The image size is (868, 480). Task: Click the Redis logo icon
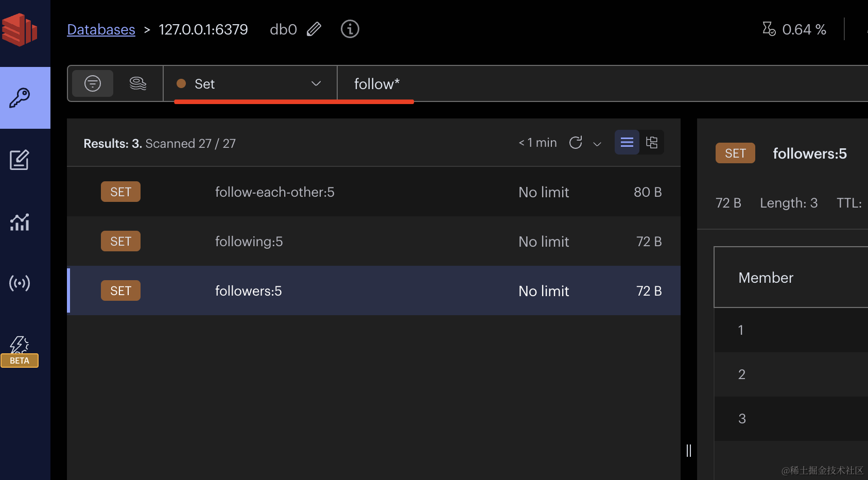[20, 30]
